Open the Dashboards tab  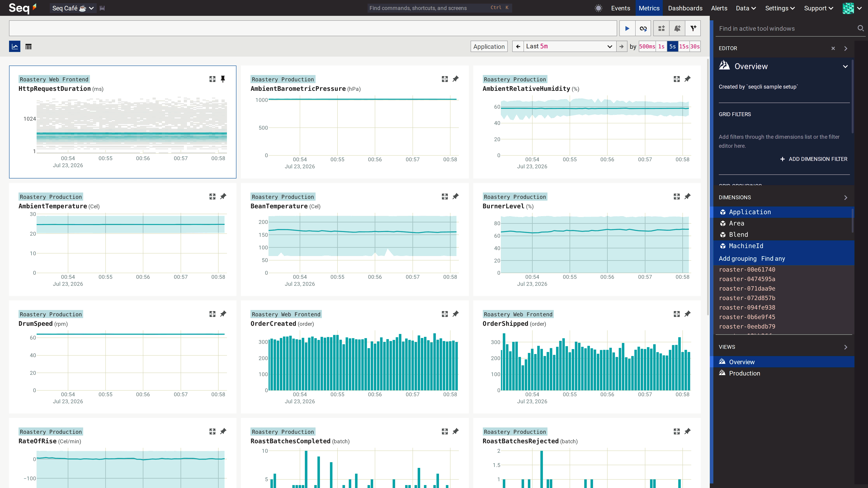[685, 8]
